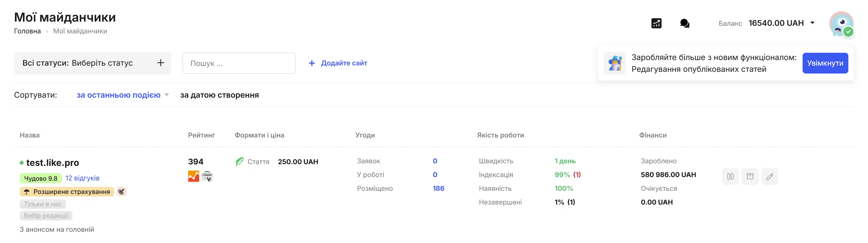
Task: Archive the test.like.pro site
Action: click(x=750, y=176)
